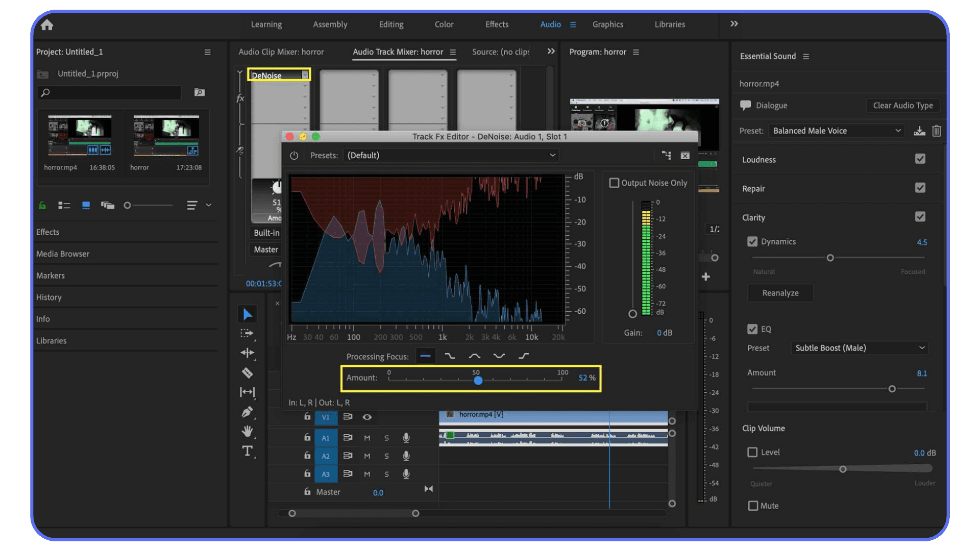Select the horror.mp4 thumbnail in Project panel
Image resolution: width=980 pixels, height=551 pixels.
click(79, 135)
